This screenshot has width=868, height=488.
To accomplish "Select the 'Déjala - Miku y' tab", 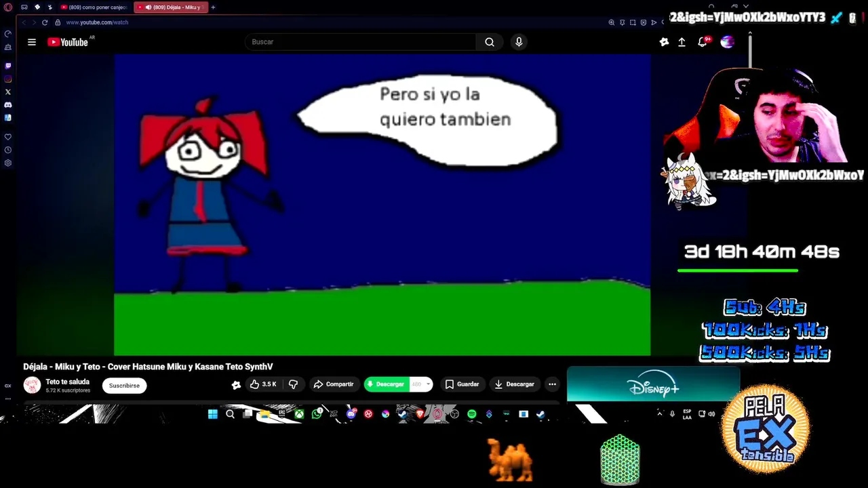I will (x=171, y=7).
